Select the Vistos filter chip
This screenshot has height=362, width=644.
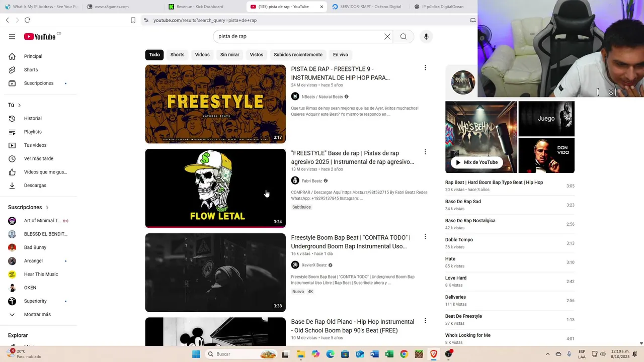(257, 55)
